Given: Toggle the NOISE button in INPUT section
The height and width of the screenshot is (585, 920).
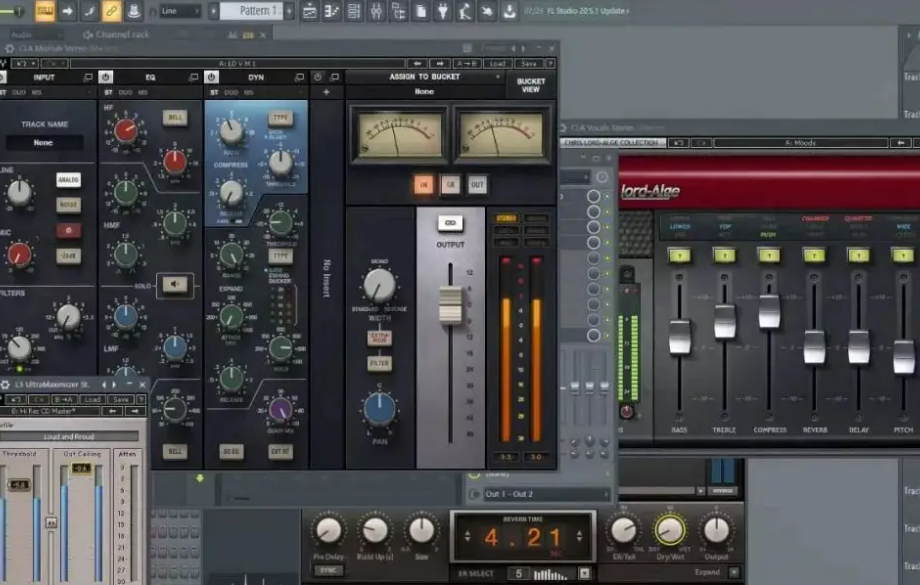Looking at the screenshot, I should pos(69,205).
